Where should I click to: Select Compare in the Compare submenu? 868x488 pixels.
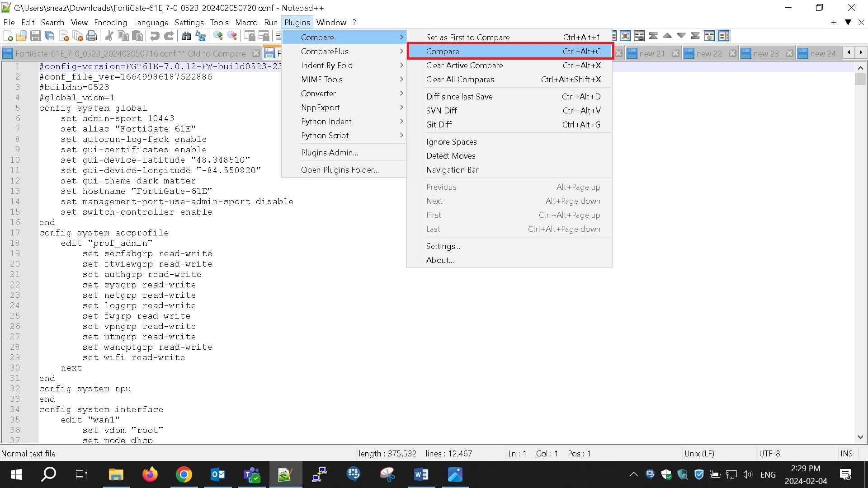pos(509,52)
